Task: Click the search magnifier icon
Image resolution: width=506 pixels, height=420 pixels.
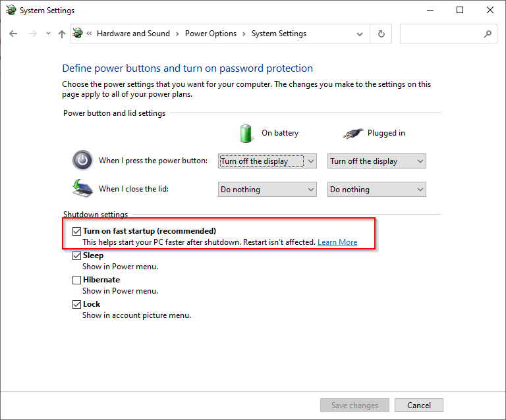Action: (488, 34)
